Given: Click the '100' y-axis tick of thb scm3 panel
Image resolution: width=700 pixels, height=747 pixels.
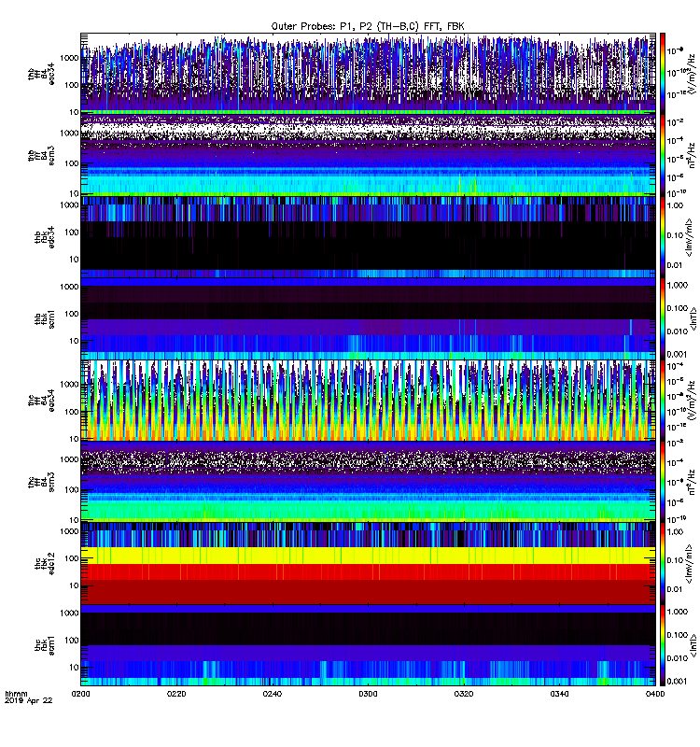Looking at the screenshot, I should tap(72, 163).
